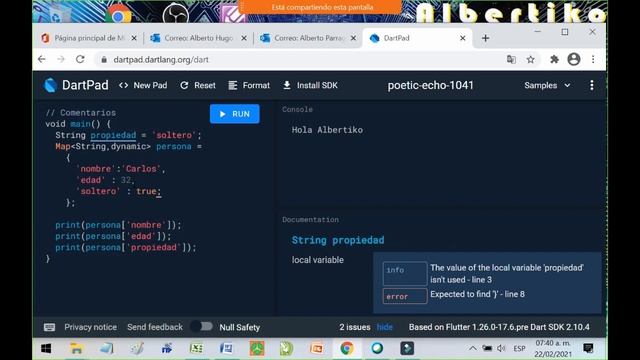Viewport: 640px width, 360px height.
Task: Click the Chrome taskbar icon
Action: pyautogui.click(x=347, y=348)
